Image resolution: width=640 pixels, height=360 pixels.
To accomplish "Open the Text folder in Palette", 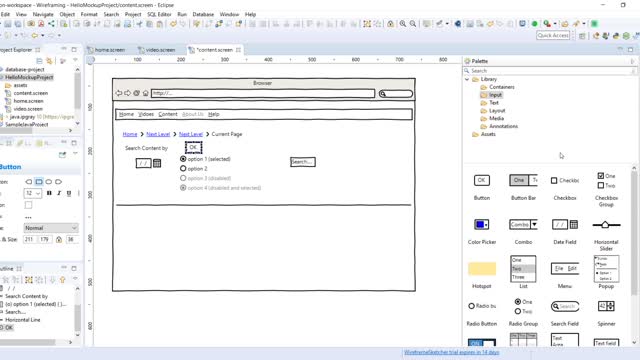I will [489, 102].
